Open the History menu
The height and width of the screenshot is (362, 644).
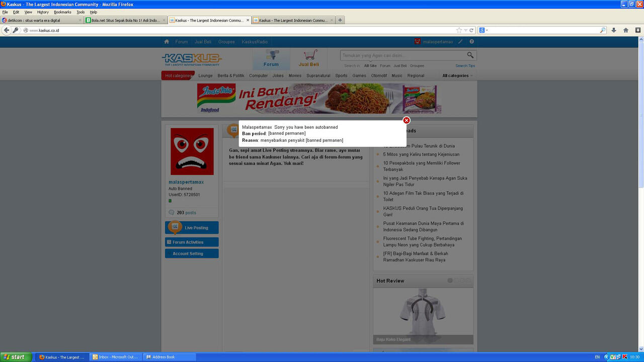coord(43,12)
